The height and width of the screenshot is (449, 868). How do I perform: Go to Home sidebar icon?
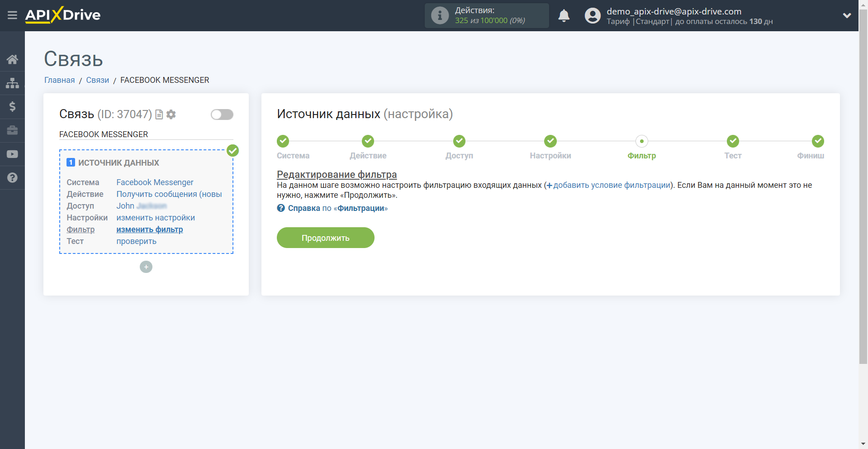tap(12, 59)
